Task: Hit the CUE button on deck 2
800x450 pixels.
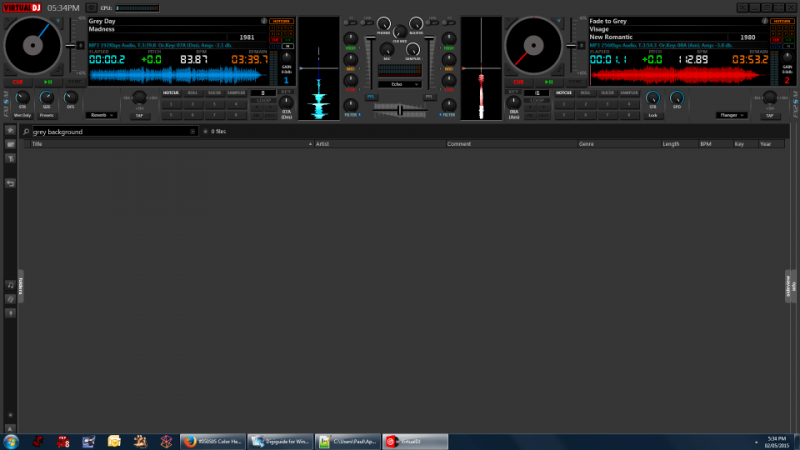Action: click(x=518, y=82)
